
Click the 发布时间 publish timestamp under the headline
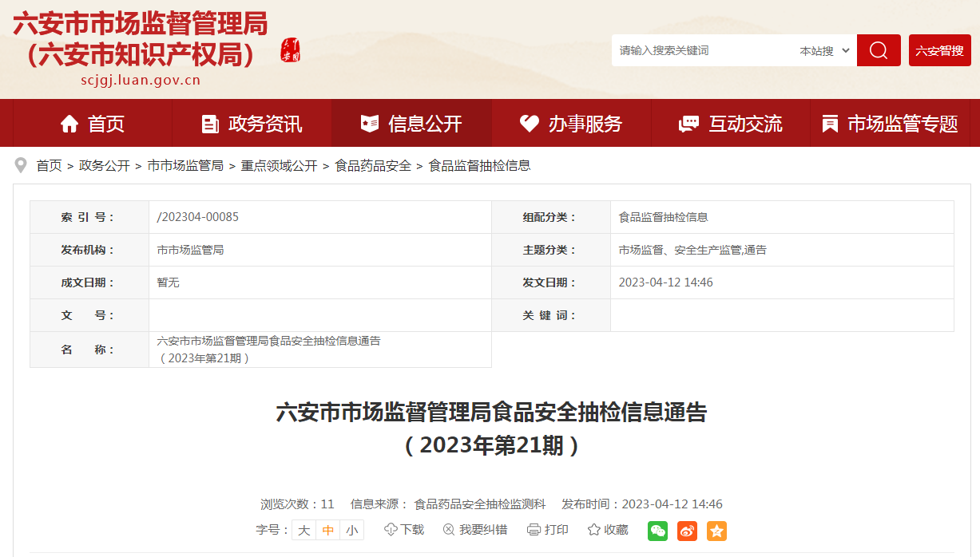(642, 504)
